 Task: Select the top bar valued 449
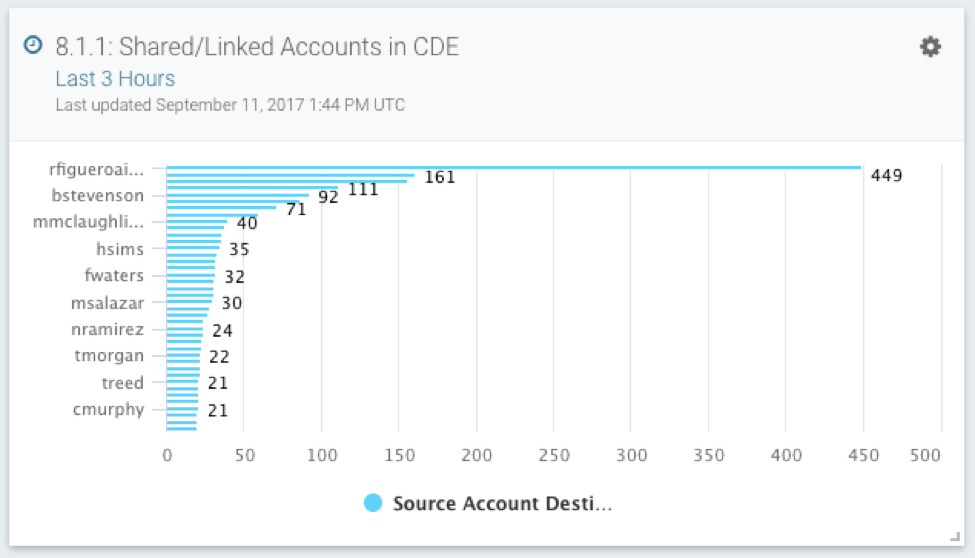513,167
